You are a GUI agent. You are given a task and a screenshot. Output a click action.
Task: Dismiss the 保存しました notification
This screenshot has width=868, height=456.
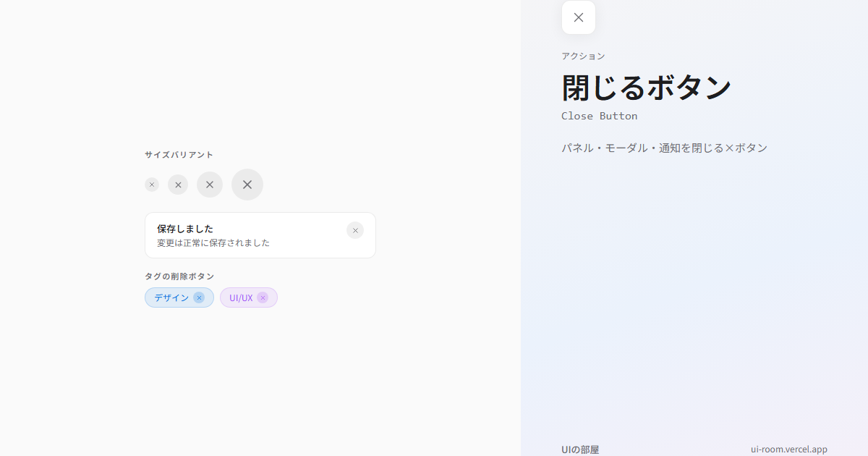tap(355, 230)
